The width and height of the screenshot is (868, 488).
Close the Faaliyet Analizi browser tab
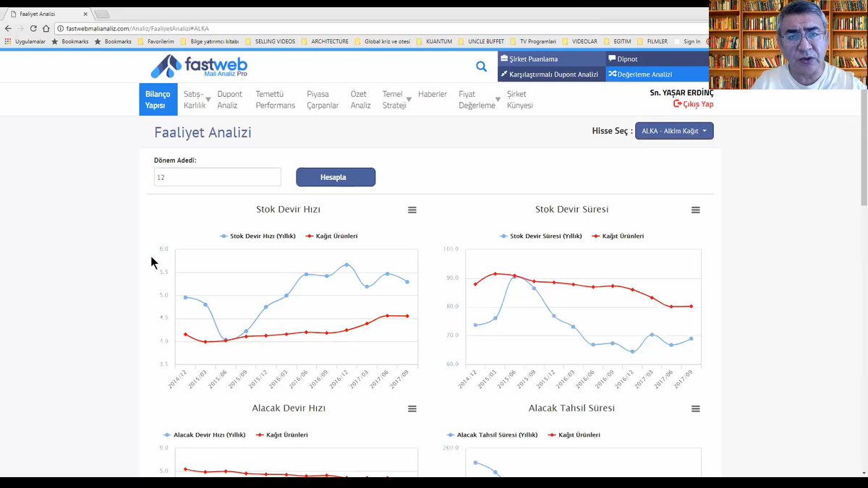85,14
